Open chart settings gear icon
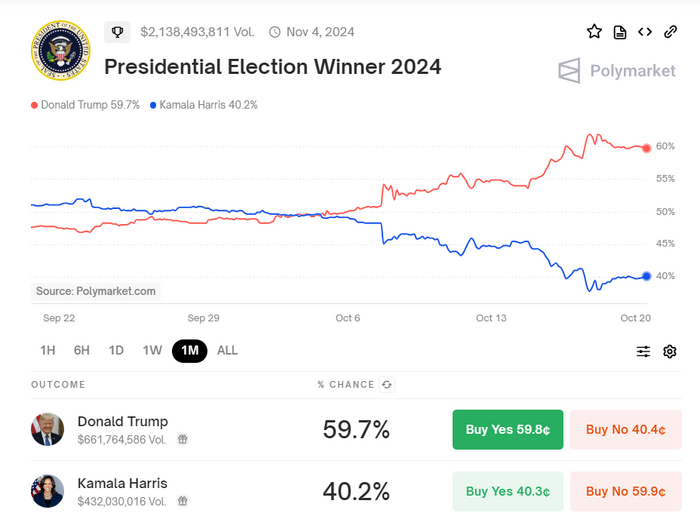 click(x=670, y=351)
